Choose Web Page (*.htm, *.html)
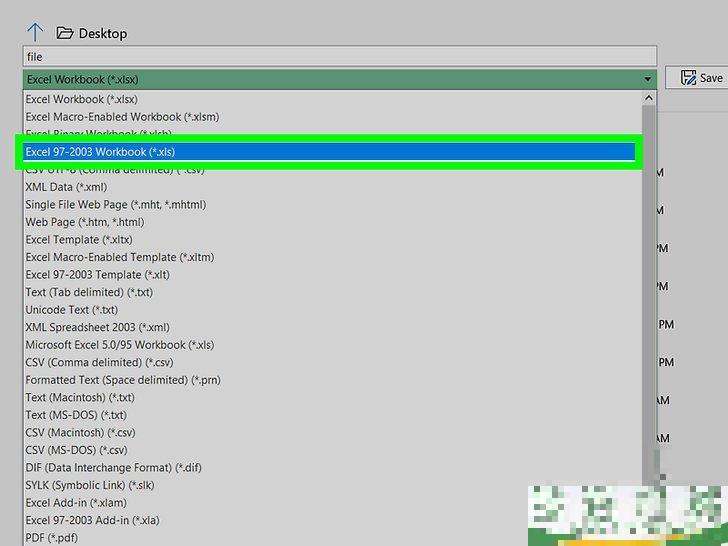 click(85, 222)
